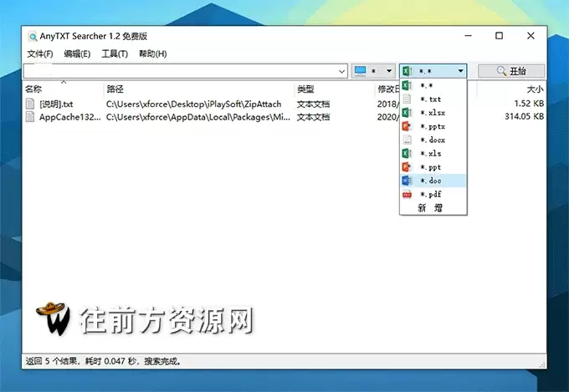
Task: Click the AppData\Local\Packages path cell
Action: [197, 117]
